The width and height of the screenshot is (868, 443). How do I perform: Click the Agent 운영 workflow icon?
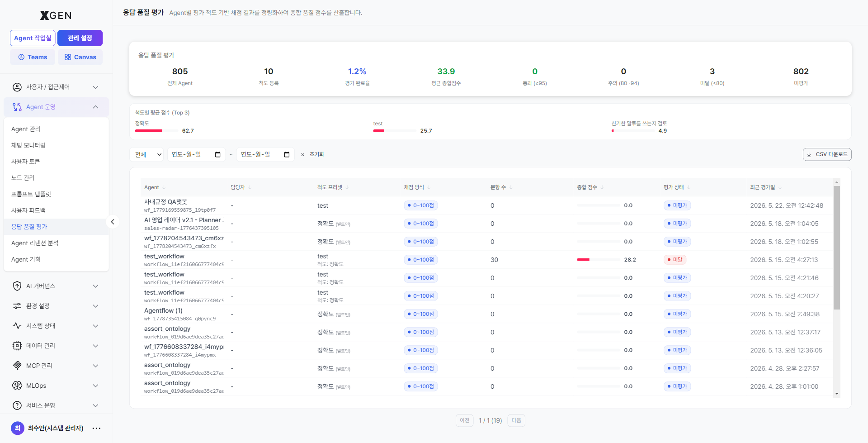[17, 107]
